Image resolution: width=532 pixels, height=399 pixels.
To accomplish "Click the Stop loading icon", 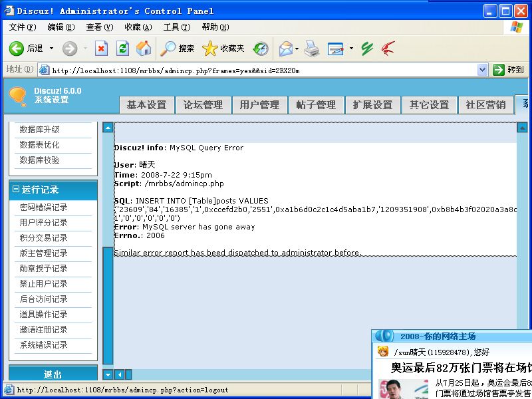I will click(x=101, y=49).
